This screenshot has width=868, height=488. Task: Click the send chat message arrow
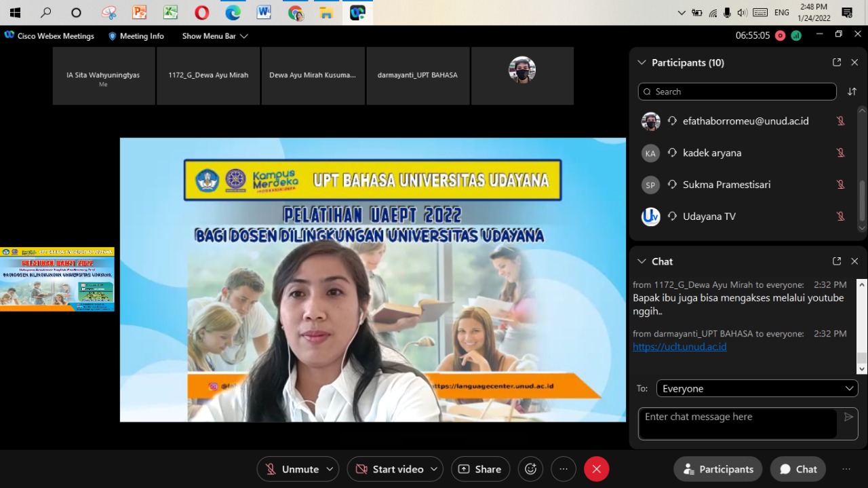(x=848, y=417)
